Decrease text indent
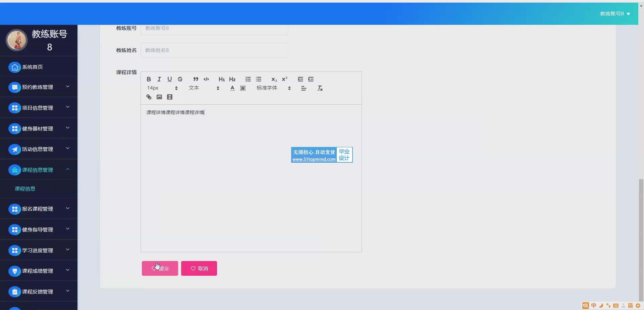This screenshot has height=310, width=644. (x=300, y=79)
